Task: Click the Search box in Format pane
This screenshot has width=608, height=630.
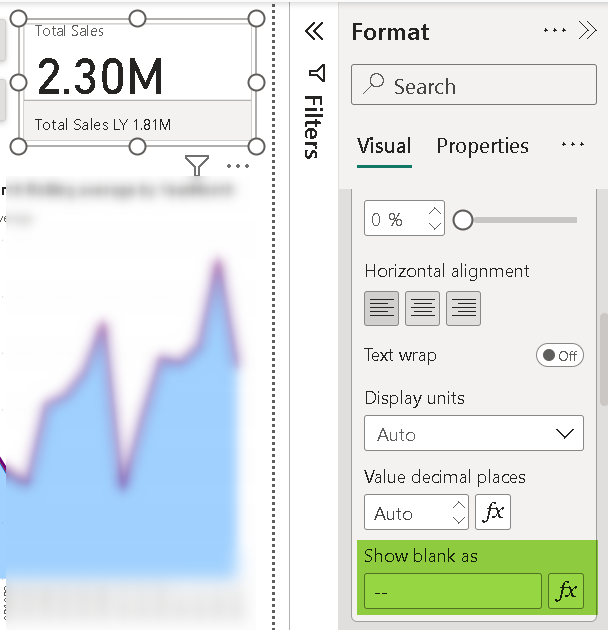Action: pos(474,86)
